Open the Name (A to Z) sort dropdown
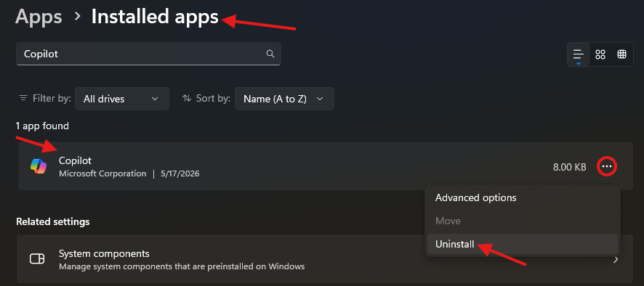 (284, 99)
